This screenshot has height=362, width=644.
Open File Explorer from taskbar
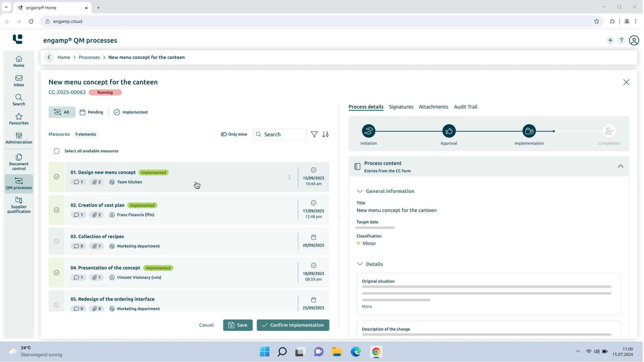pyautogui.click(x=337, y=352)
